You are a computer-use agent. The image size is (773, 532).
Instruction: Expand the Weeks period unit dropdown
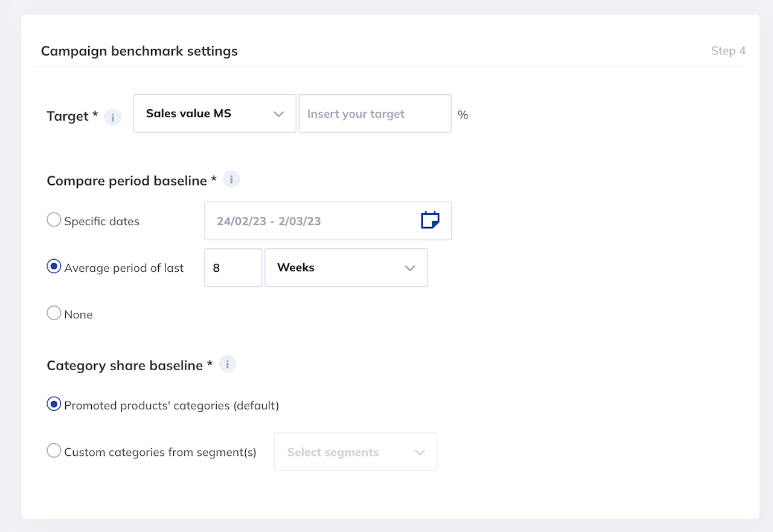[x=346, y=268]
